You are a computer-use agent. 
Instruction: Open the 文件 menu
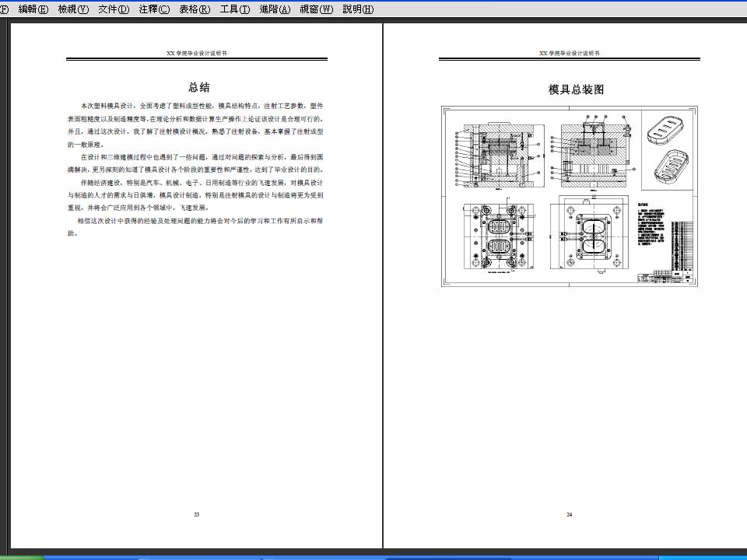[x=110, y=9]
